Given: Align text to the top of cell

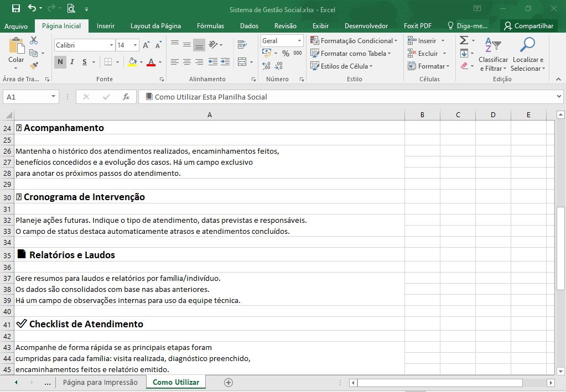Looking at the screenshot, I should click(x=175, y=44).
